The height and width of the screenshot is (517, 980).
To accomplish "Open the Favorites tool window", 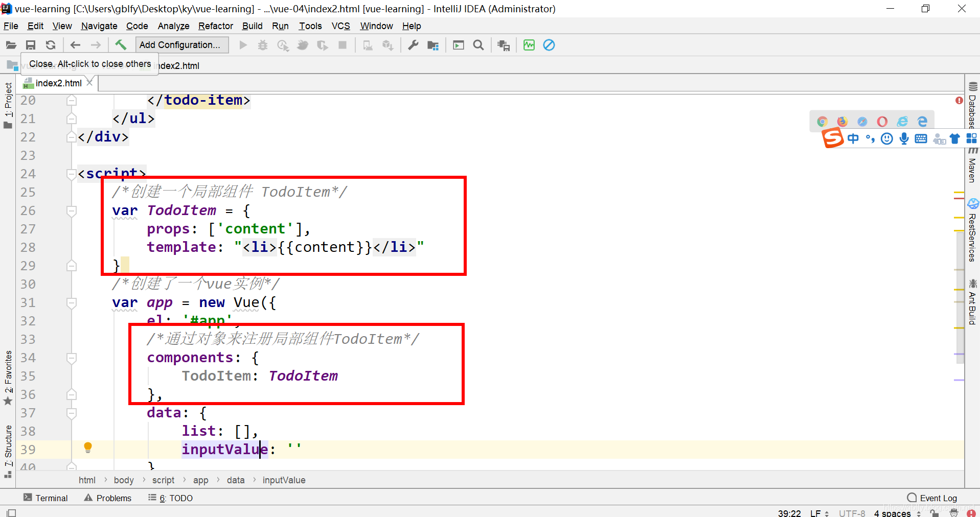I will (8, 378).
